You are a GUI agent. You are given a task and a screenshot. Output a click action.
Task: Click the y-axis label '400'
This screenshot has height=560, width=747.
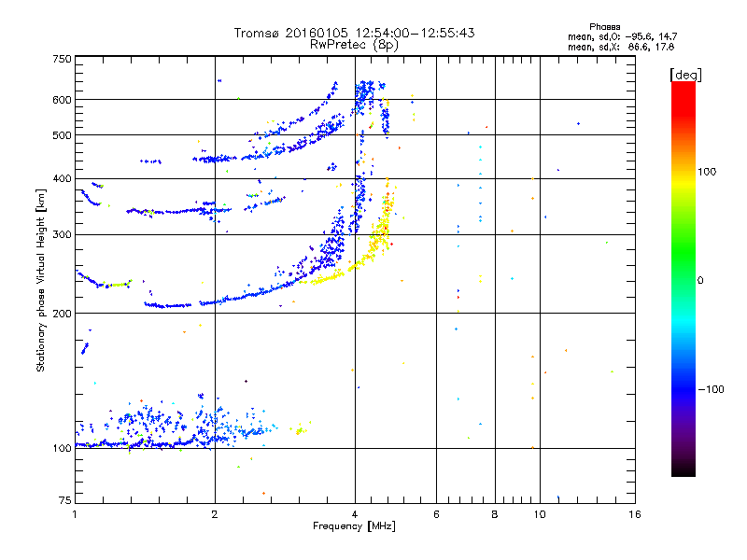coord(62,179)
